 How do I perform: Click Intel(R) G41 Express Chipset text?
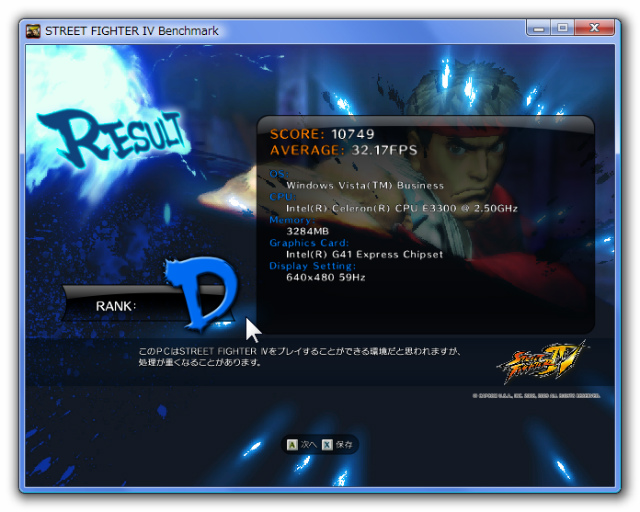pyautogui.click(x=364, y=254)
